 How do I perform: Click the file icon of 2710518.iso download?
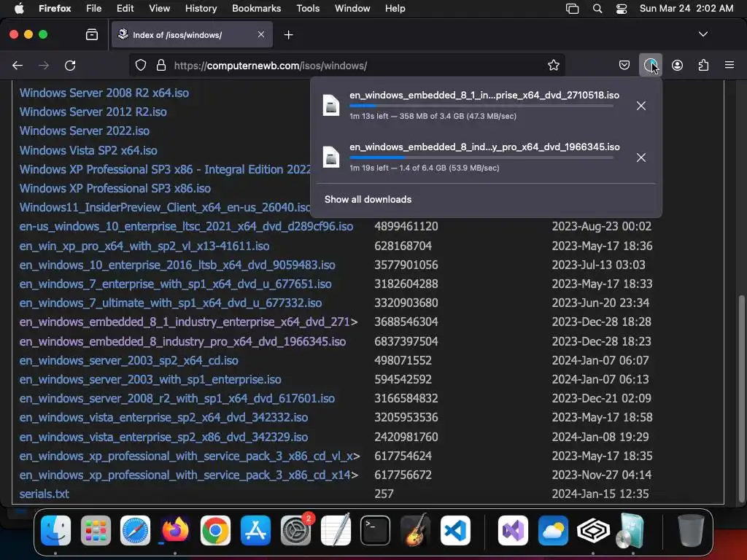pos(330,105)
